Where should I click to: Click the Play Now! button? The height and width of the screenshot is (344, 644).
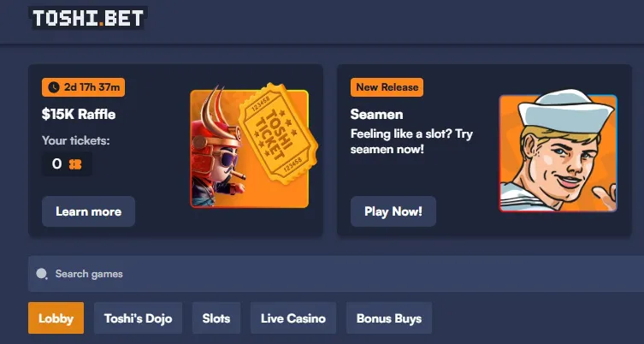point(393,211)
